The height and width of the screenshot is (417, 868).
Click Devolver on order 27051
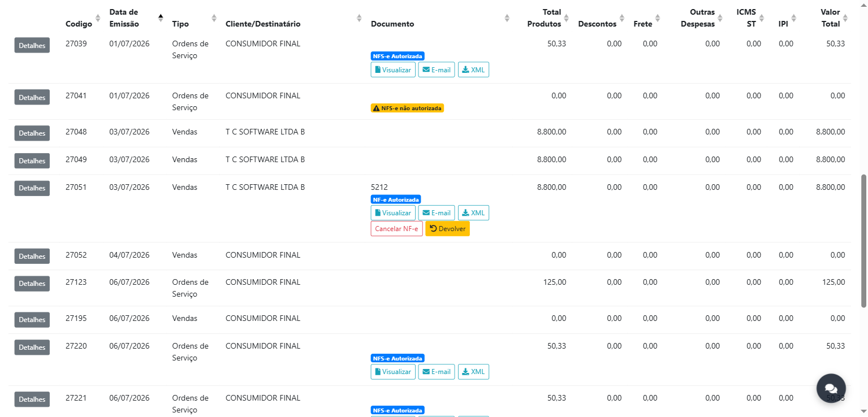coord(447,229)
